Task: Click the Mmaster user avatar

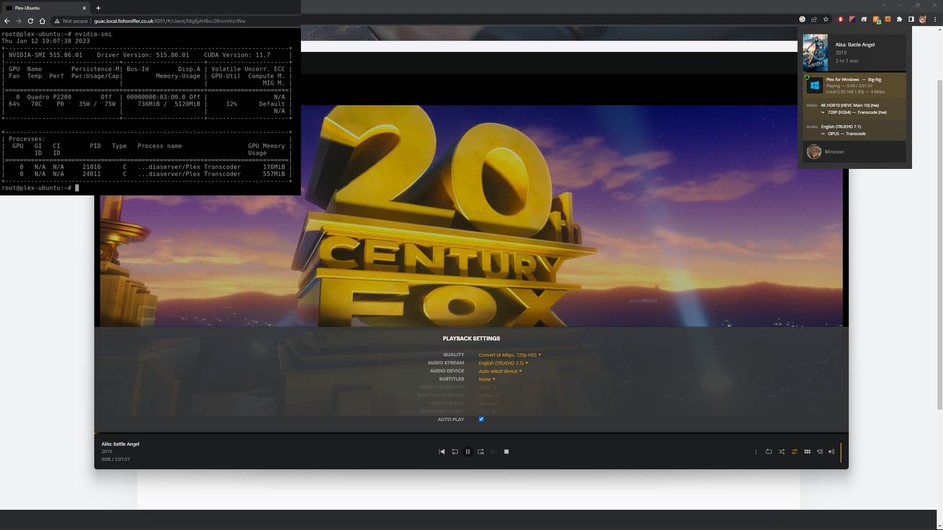Action: click(x=814, y=152)
